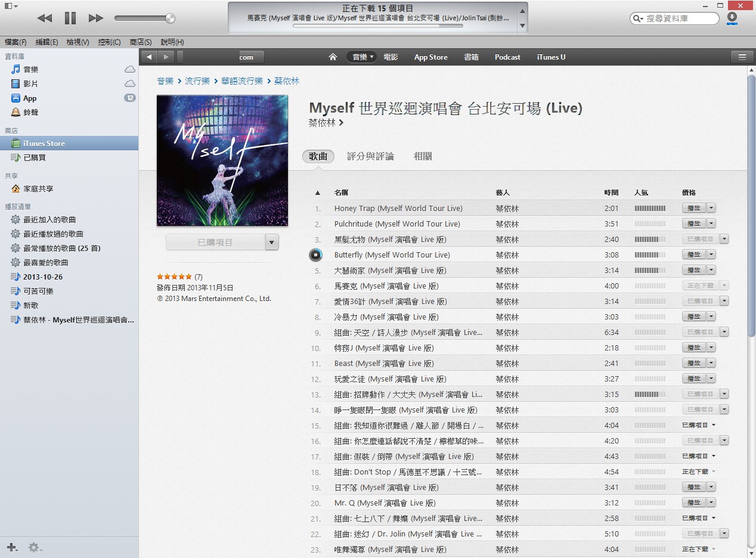756x558 pixels.
Task: Click the add playlist plus button
Action: point(13,547)
